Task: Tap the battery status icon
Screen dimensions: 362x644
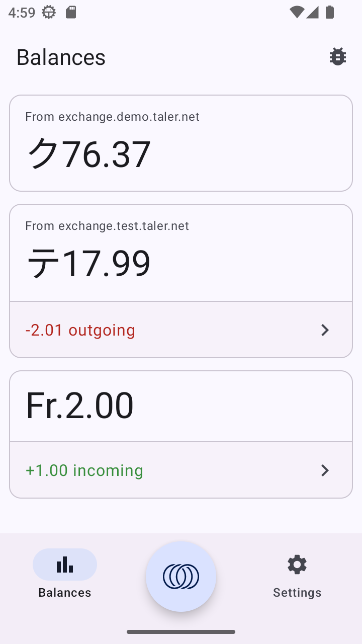Action: tap(330, 13)
